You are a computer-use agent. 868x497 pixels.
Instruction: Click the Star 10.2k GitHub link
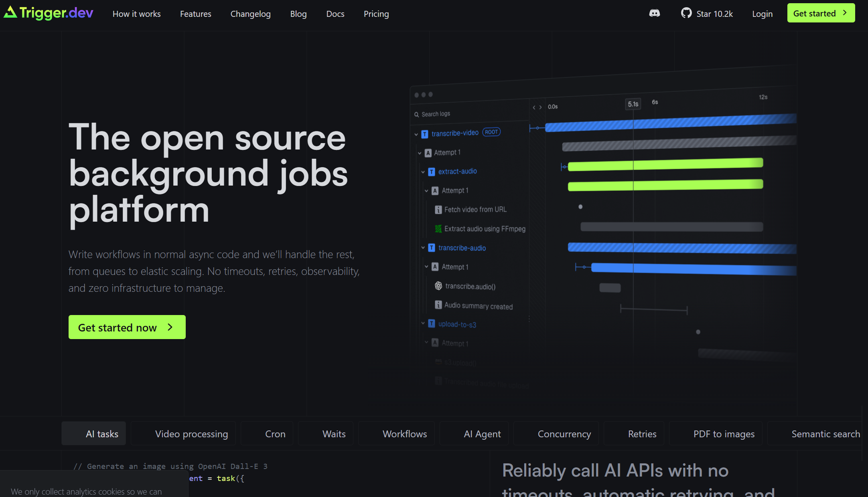pos(707,14)
